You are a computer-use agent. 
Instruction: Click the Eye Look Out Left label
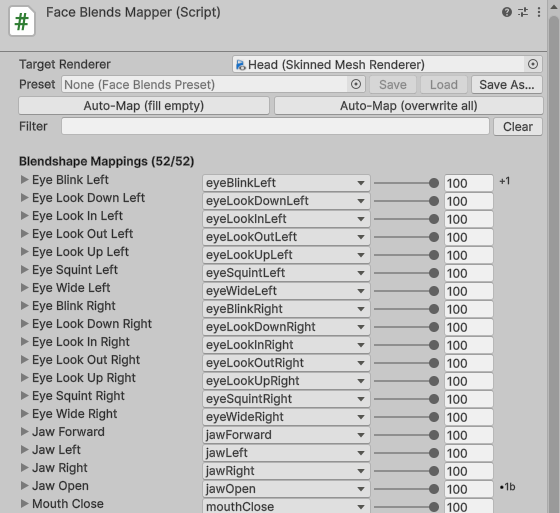click(82, 234)
